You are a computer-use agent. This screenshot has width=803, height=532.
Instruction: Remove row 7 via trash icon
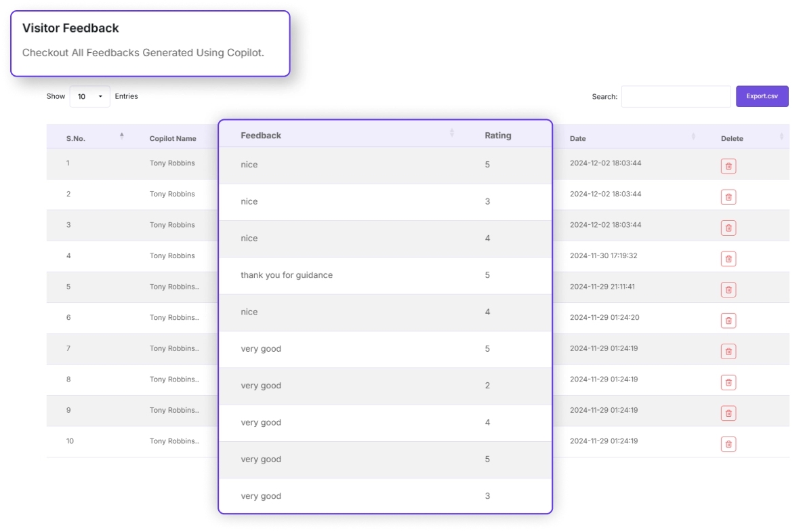pyautogui.click(x=728, y=351)
